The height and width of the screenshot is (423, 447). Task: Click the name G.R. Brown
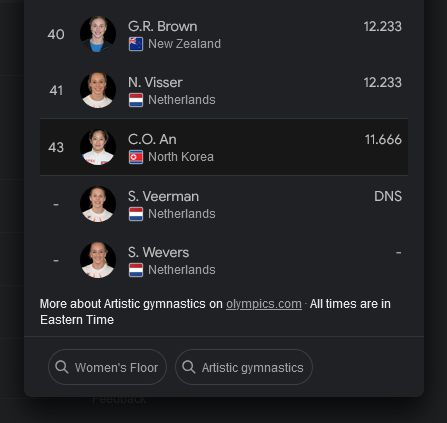tap(163, 26)
